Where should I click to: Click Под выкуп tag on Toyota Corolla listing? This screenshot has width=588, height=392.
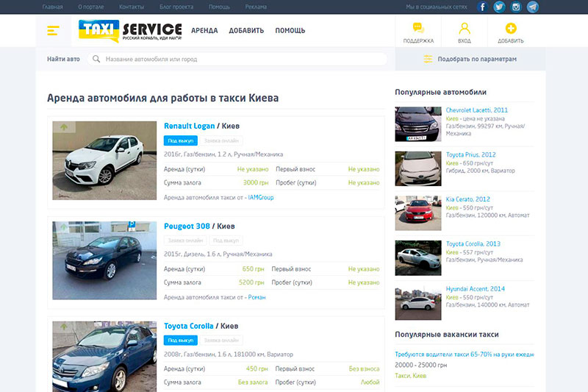coord(180,341)
